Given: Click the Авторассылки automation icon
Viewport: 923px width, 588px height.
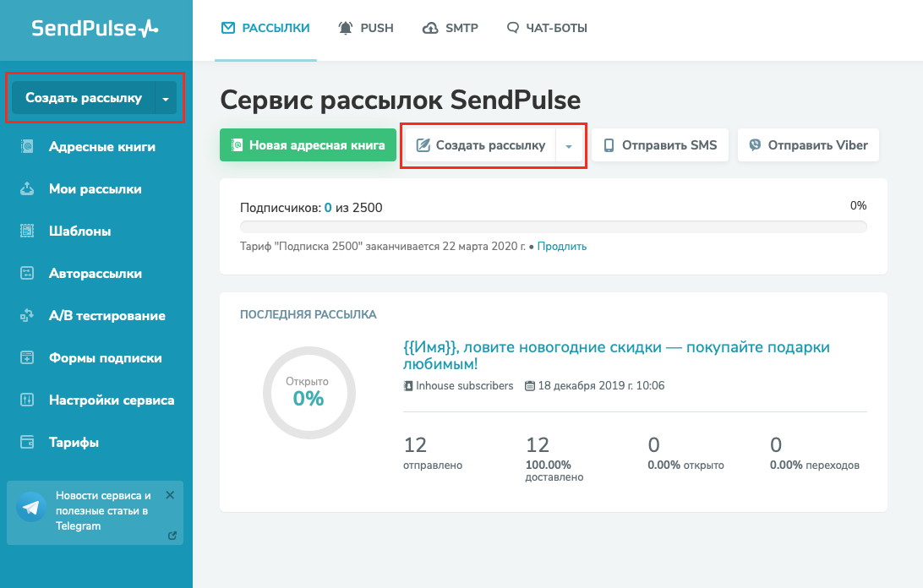Looking at the screenshot, I should click(x=27, y=273).
